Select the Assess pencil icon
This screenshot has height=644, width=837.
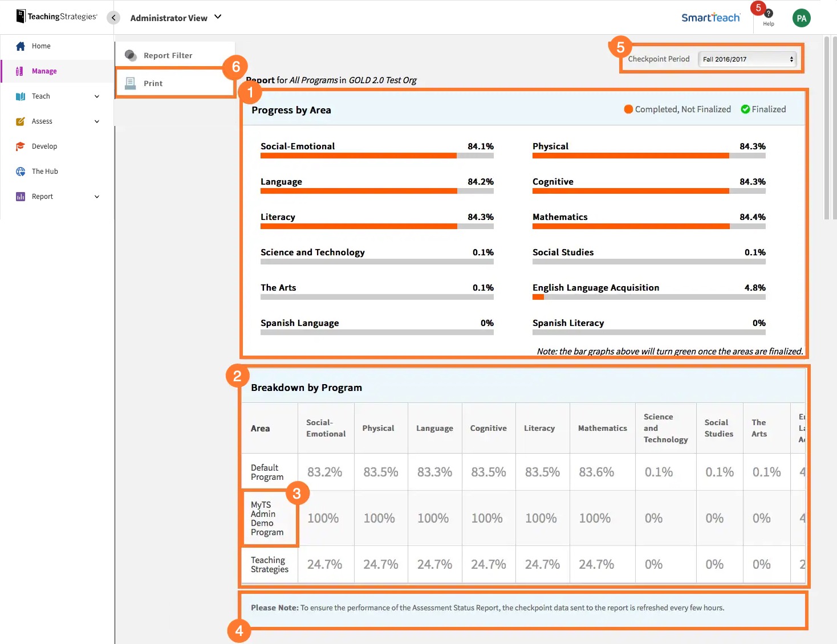(x=21, y=121)
